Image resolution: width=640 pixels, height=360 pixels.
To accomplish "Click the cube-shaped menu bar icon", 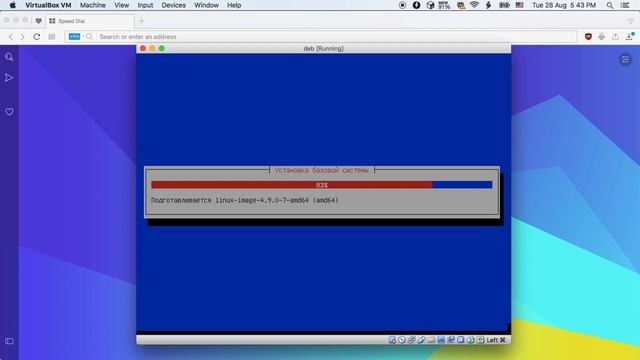I will (x=430, y=5).
